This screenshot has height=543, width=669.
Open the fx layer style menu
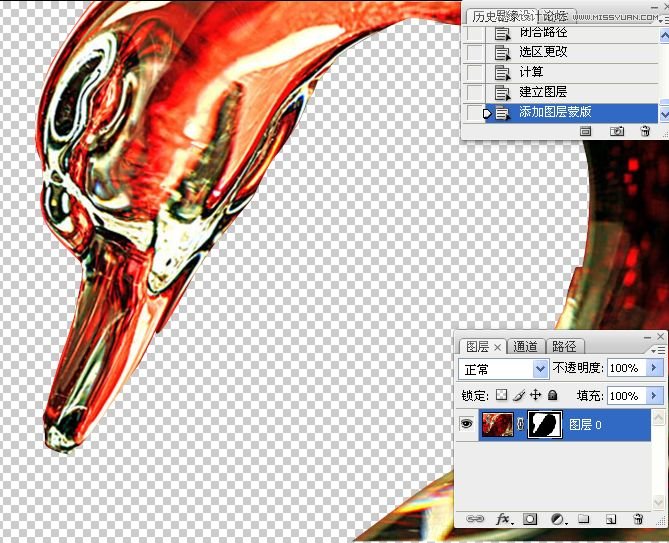point(503,520)
